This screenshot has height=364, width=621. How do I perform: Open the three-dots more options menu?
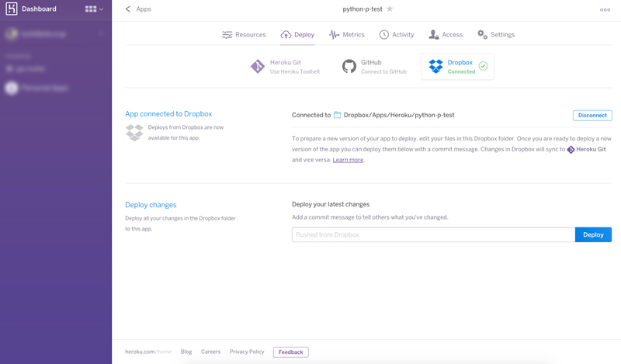point(605,9)
